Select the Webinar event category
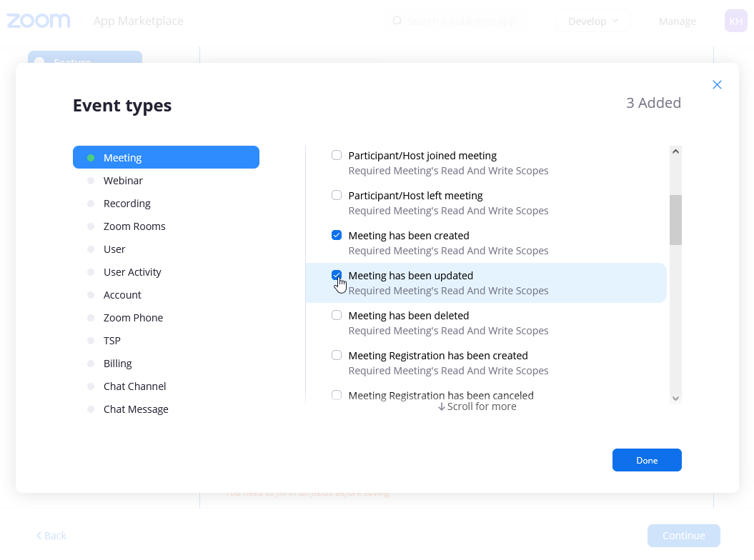The height and width of the screenshot is (560, 754). coord(123,181)
